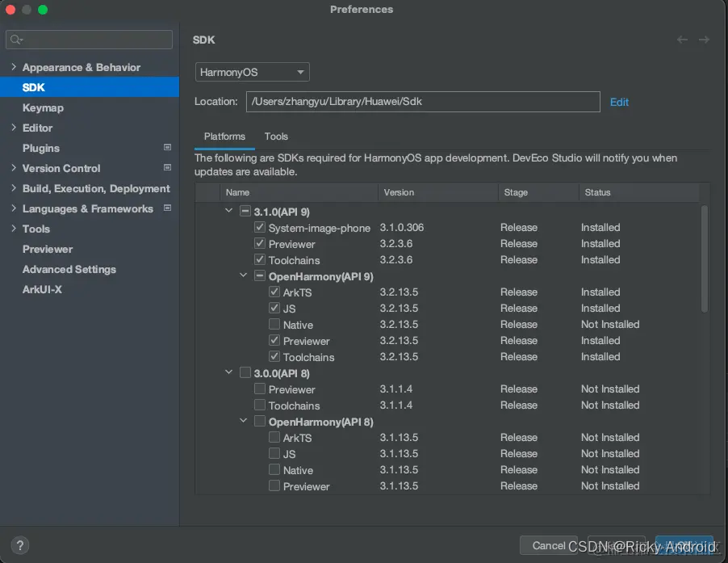Open Keymap settings
The width and height of the screenshot is (728, 563).
point(43,107)
